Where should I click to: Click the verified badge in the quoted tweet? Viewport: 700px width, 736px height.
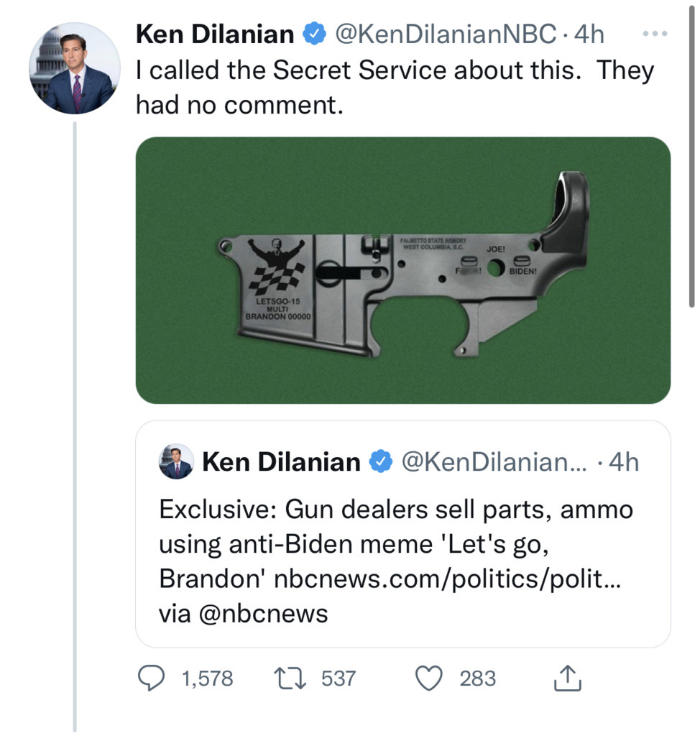[379, 461]
